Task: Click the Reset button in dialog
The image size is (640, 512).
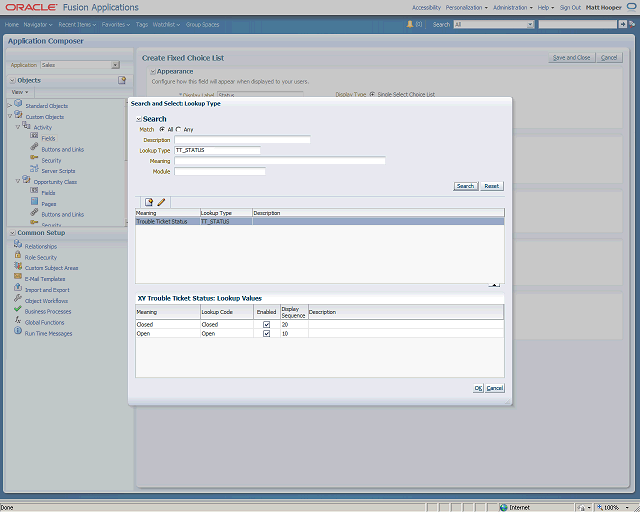Action: click(x=492, y=186)
